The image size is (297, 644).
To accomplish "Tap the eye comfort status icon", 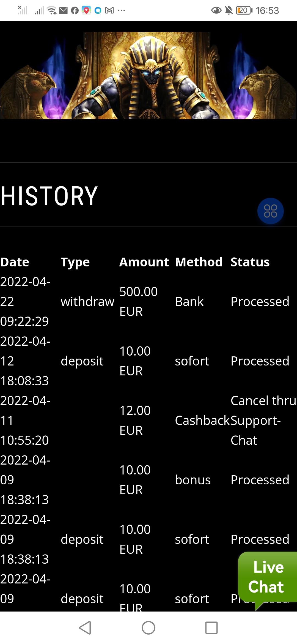I will point(216,11).
